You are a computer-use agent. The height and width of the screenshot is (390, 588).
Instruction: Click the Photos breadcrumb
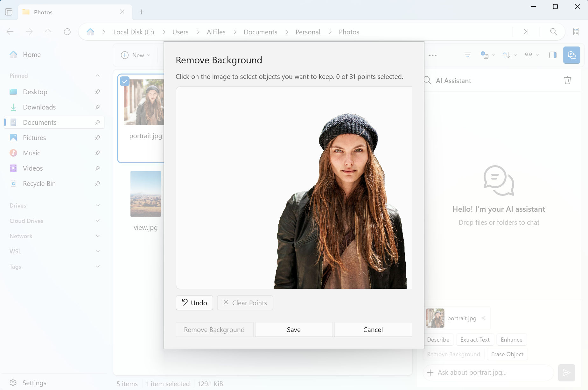pos(349,32)
